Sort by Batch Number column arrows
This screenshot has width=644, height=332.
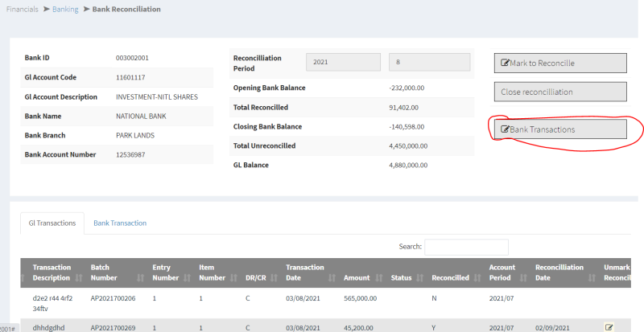tap(142, 277)
